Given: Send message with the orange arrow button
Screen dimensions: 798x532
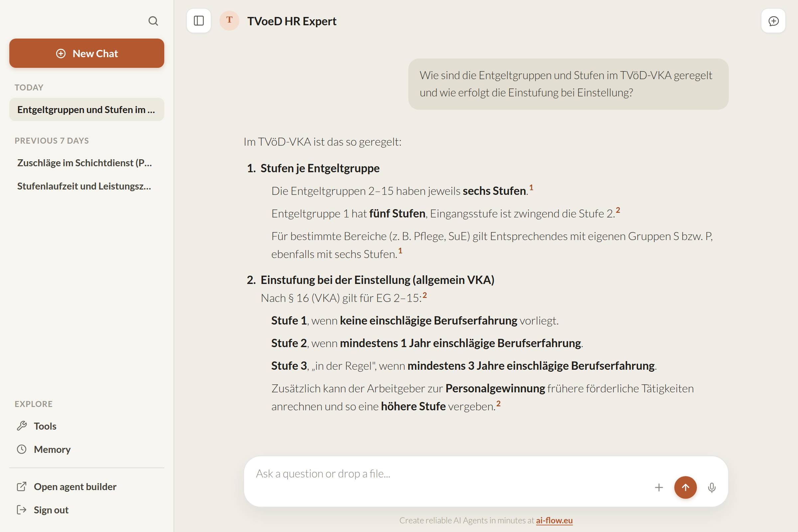Looking at the screenshot, I should [685, 487].
